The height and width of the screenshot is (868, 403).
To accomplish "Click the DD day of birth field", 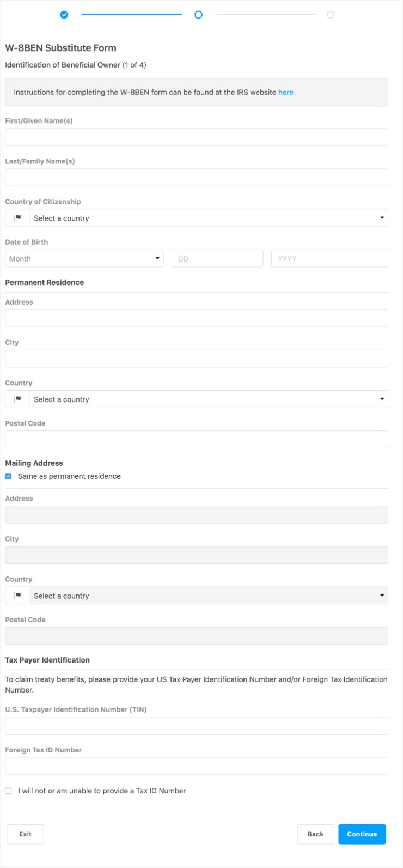I will (217, 258).
